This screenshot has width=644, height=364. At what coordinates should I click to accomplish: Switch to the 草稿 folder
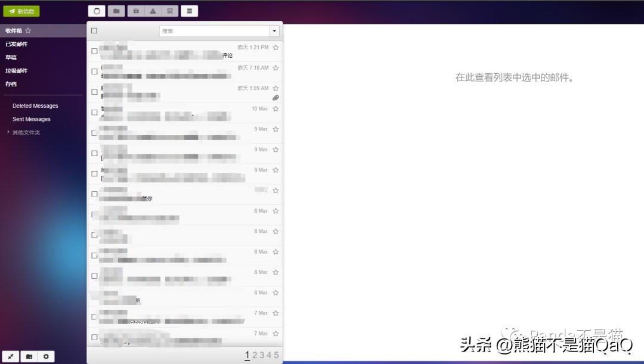coord(10,57)
